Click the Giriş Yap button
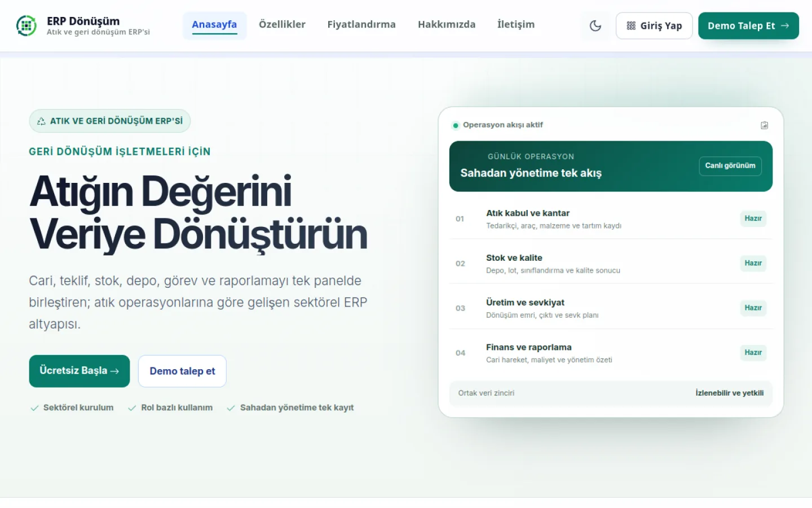The image size is (812, 508). (x=654, y=26)
